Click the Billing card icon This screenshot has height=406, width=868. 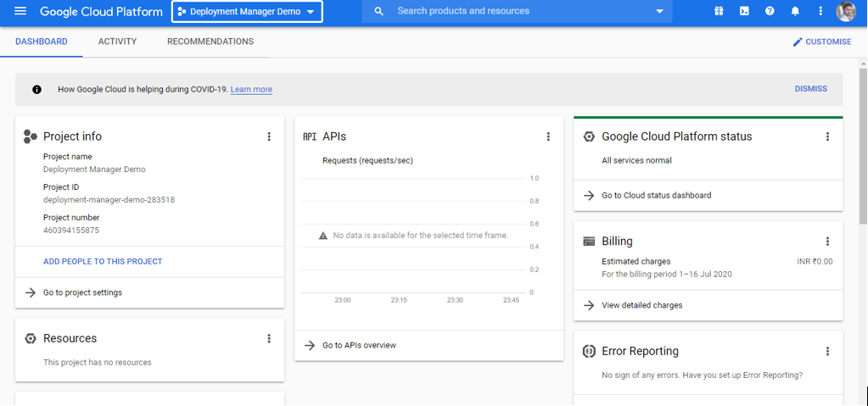tap(589, 242)
